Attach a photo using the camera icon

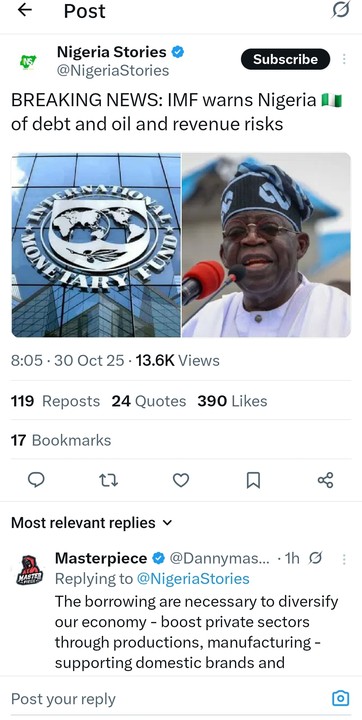(x=340, y=698)
